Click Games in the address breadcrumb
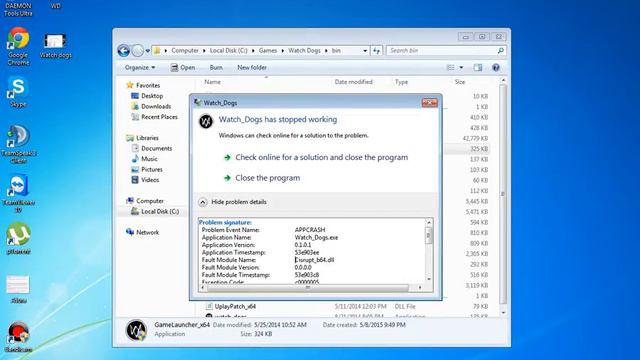640x360 pixels. (x=268, y=51)
